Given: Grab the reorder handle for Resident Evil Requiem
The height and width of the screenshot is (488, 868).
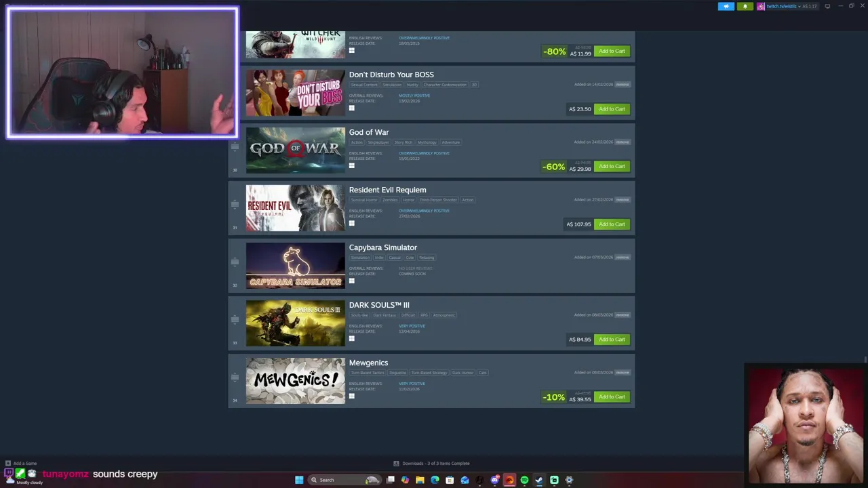Looking at the screenshot, I should click(235, 204).
